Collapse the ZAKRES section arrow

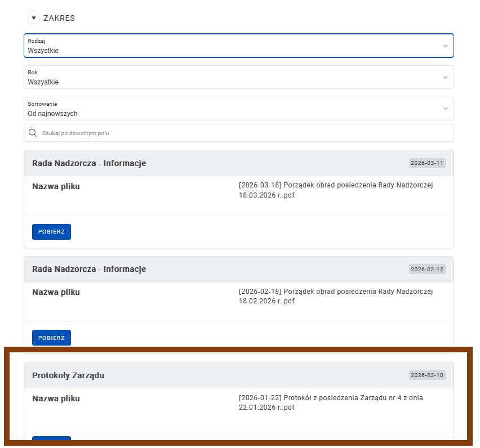(33, 18)
